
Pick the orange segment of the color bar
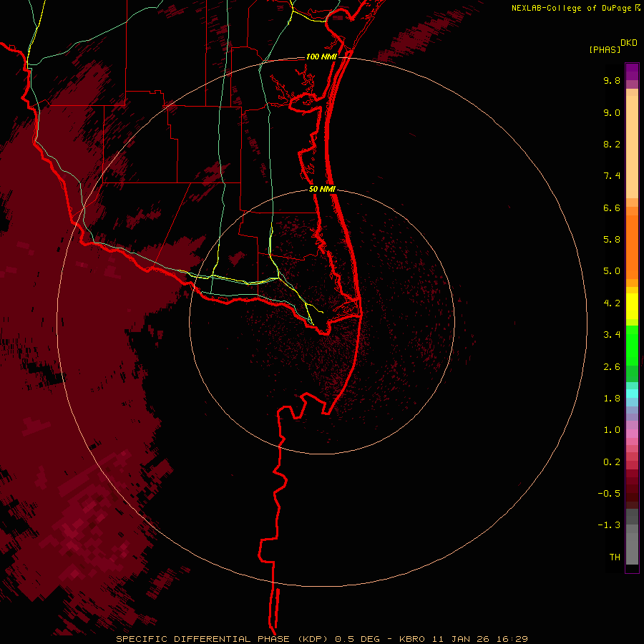[632, 246]
